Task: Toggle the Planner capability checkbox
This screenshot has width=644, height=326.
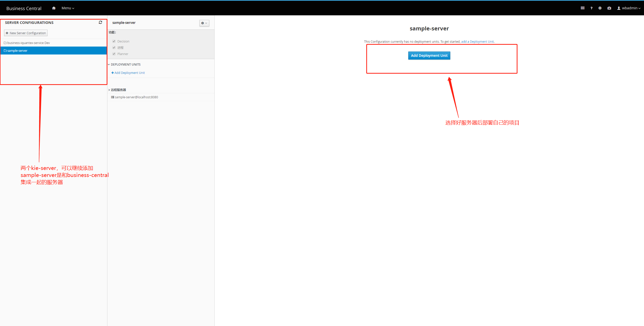Action: click(114, 54)
